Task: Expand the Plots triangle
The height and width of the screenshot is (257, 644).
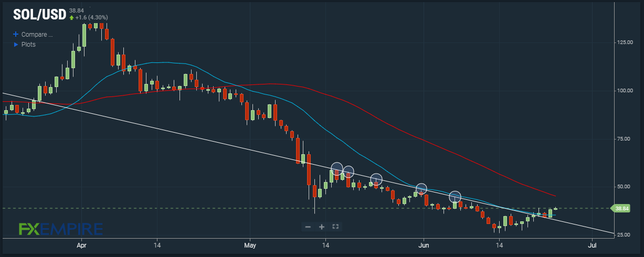Action: (16, 45)
